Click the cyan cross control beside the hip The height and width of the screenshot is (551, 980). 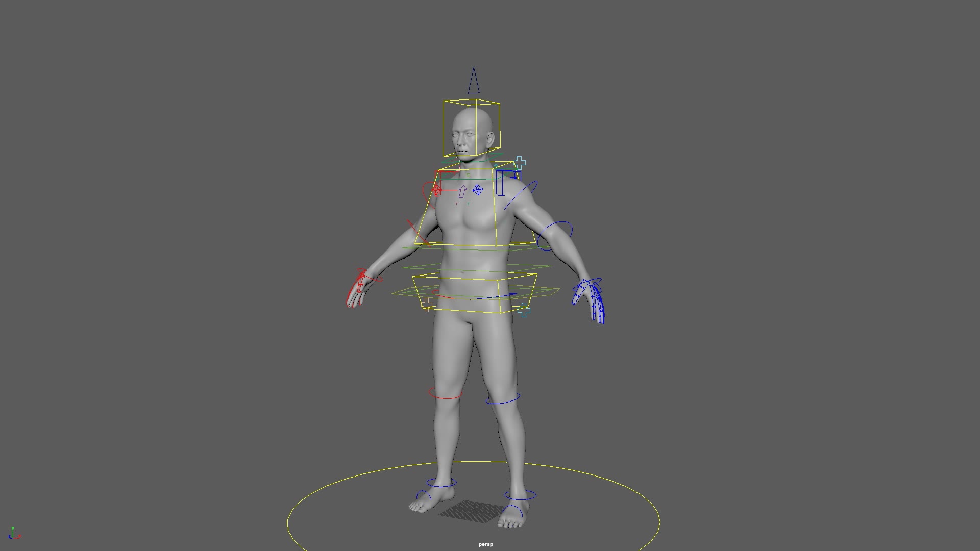coord(524,310)
